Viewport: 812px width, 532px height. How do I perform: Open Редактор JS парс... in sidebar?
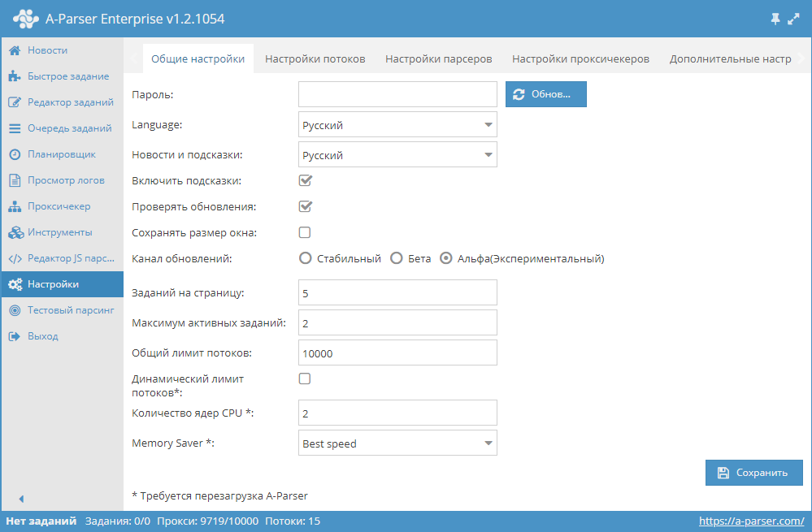coord(62,259)
